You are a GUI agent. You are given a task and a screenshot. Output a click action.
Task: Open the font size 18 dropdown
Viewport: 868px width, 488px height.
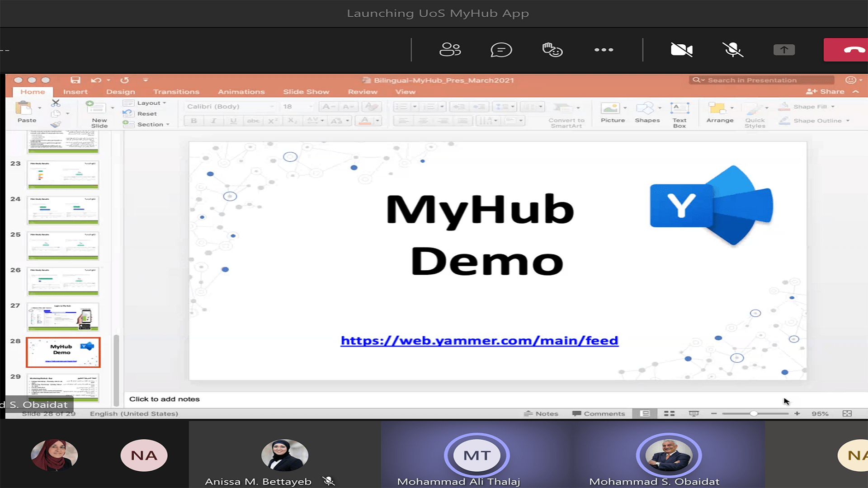pos(297,107)
